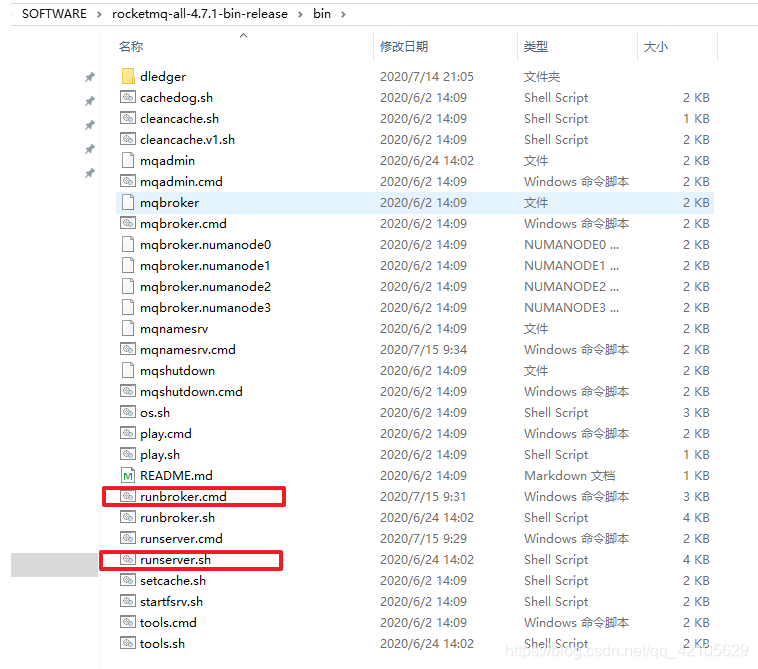Image resolution: width=758 pixels, height=669 pixels.
Task: Click the cleancache.v1.sh file icon
Action: 128,139
